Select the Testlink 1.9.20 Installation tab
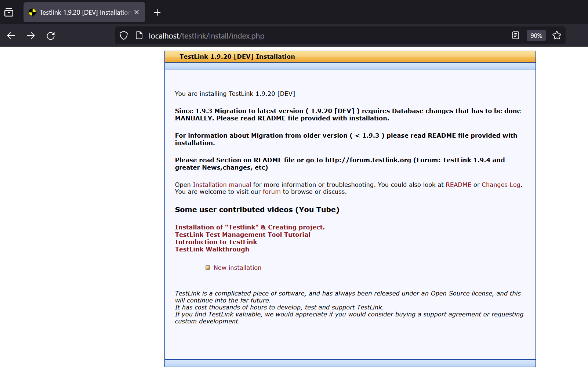 click(x=84, y=12)
